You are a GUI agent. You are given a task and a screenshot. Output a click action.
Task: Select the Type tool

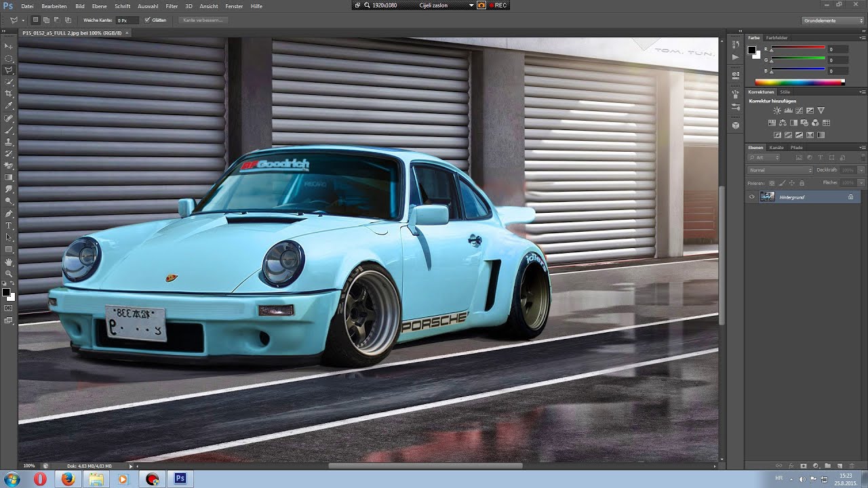9,225
